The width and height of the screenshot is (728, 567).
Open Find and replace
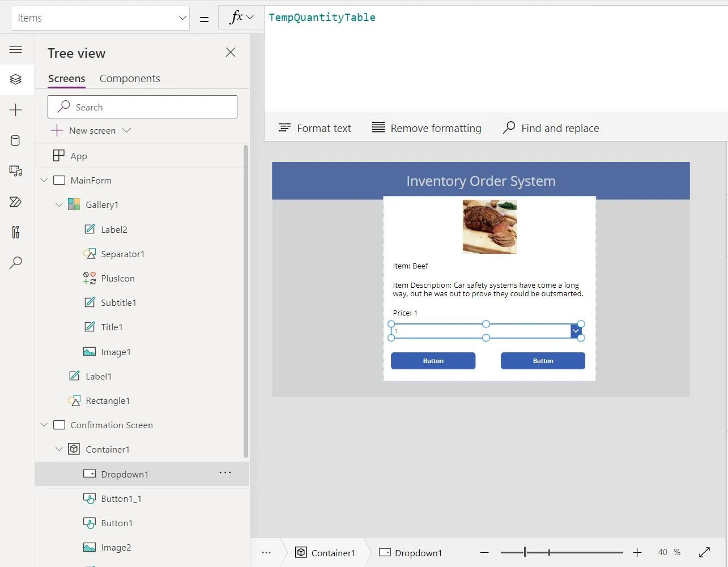pyautogui.click(x=550, y=127)
